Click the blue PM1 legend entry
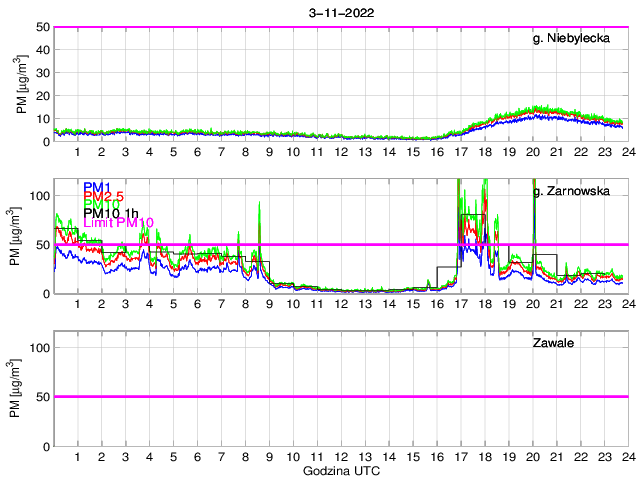 98,187
